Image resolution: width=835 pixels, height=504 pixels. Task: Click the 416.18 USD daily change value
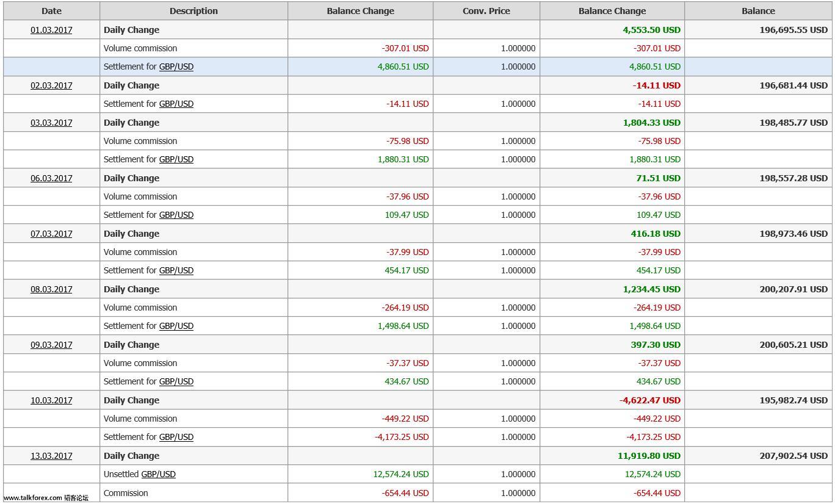pyautogui.click(x=656, y=234)
